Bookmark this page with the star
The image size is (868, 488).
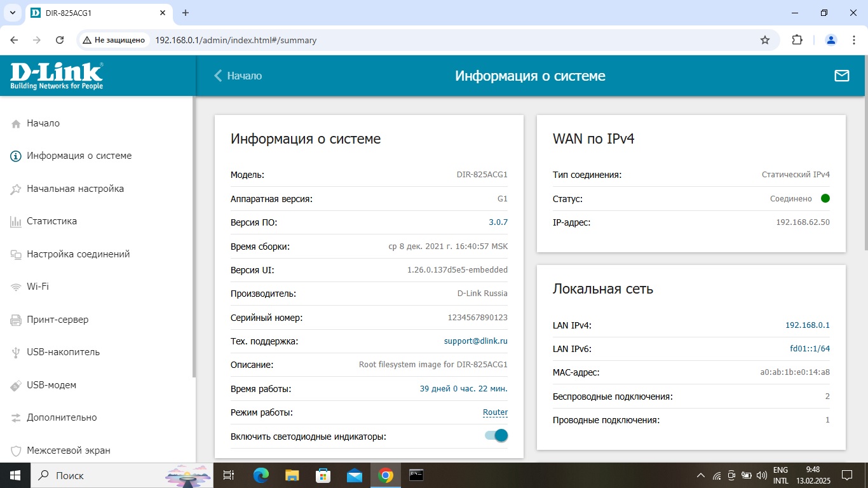[x=765, y=40]
